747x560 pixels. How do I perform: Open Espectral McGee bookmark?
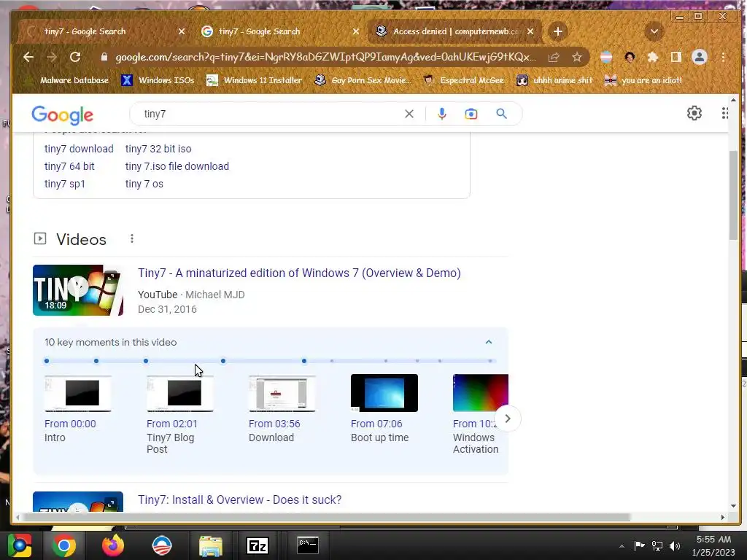[464, 80]
